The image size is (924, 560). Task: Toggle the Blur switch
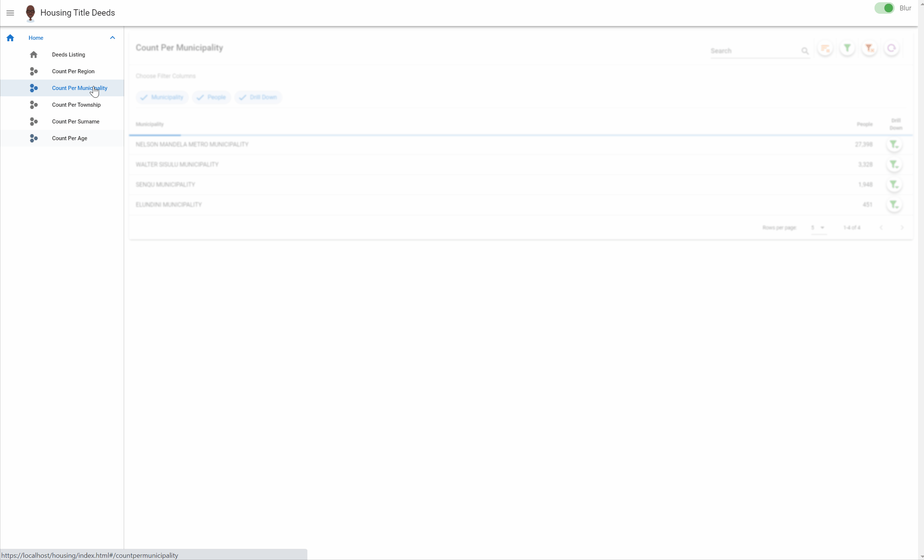pyautogui.click(x=885, y=8)
